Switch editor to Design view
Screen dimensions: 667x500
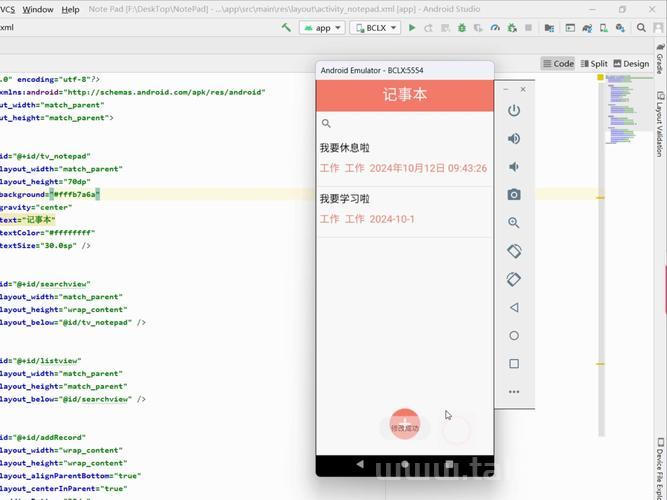tap(631, 64)
